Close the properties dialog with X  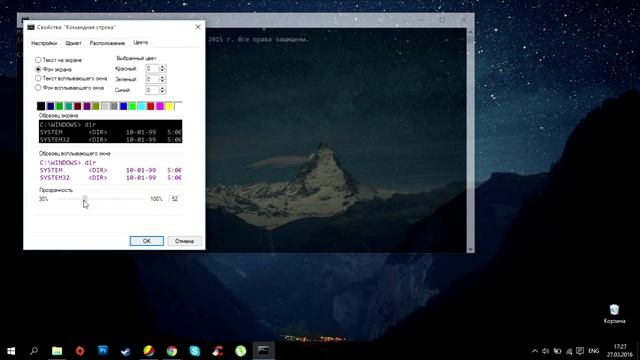click(198, 27)
